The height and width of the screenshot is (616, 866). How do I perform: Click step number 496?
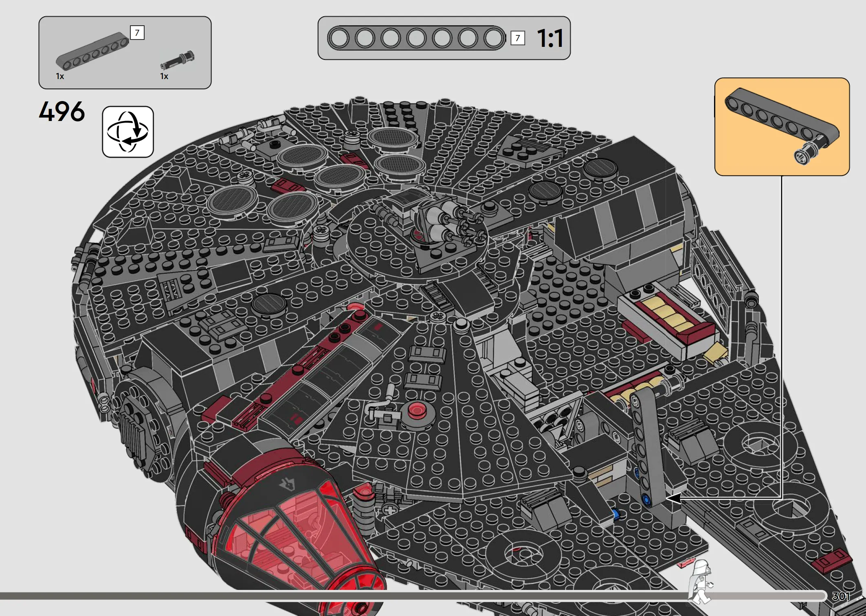[x=62, y=112]
